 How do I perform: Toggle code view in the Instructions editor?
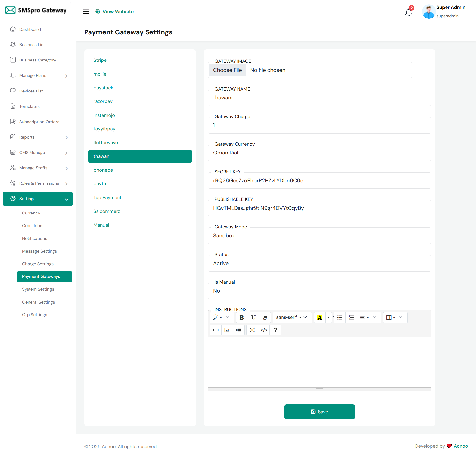pos(264,330)
